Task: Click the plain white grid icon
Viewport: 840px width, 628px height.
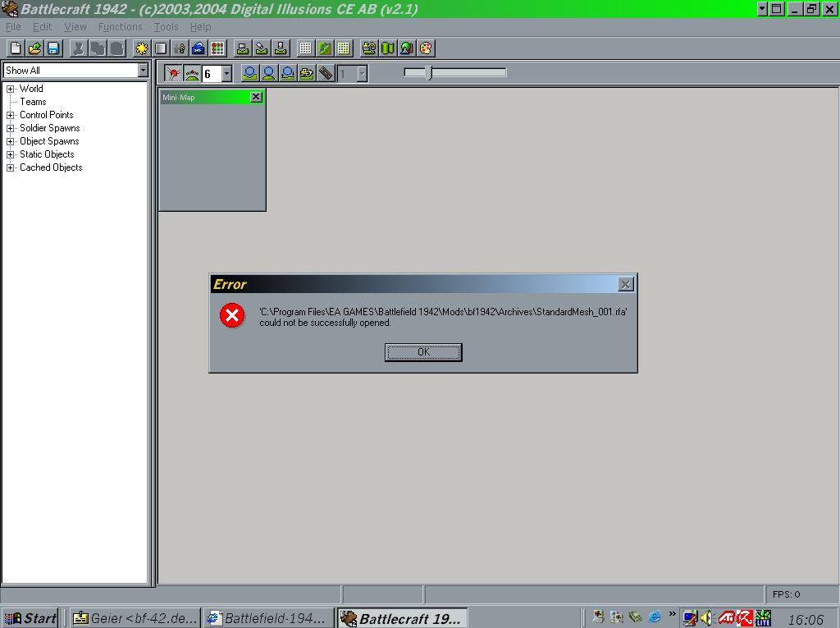Action: [x=305, y=48]
